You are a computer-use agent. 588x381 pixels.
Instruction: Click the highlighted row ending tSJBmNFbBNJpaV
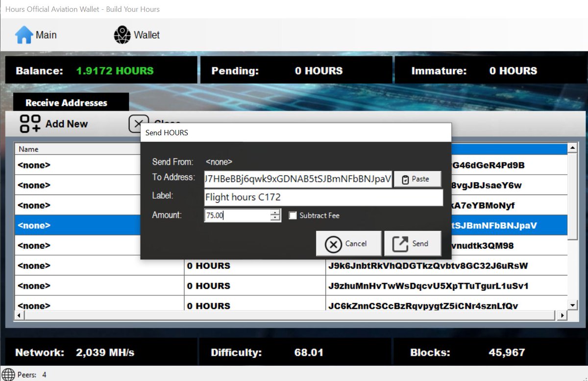510,225
